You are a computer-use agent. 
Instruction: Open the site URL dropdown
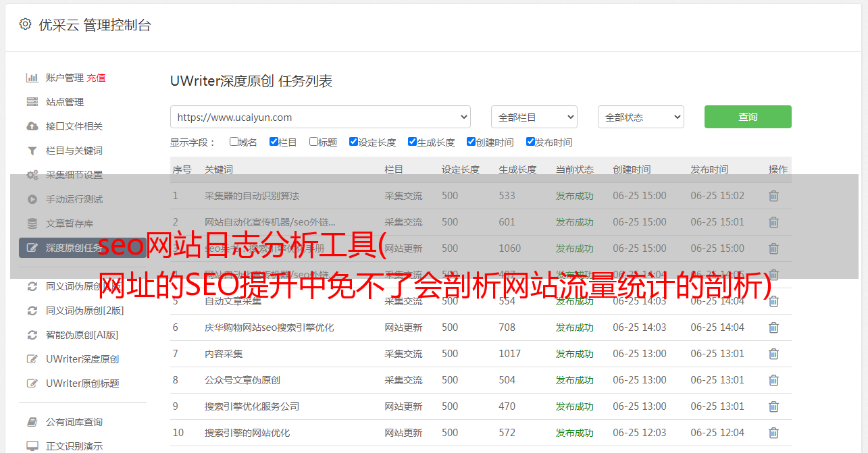click(x=320, y=117)
